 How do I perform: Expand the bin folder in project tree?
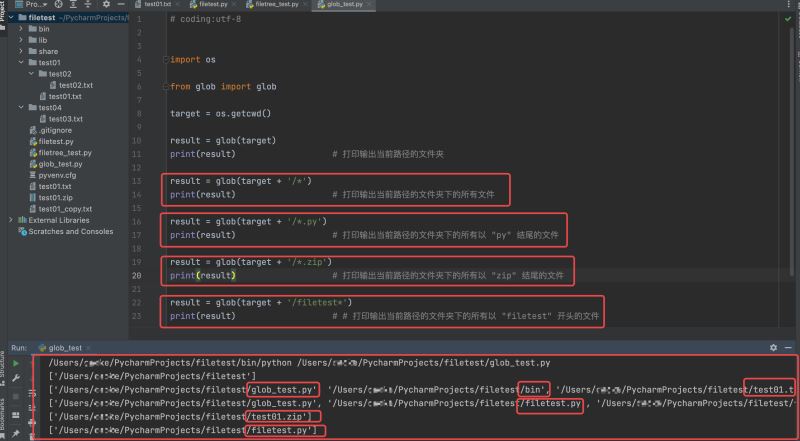(22, 29)
